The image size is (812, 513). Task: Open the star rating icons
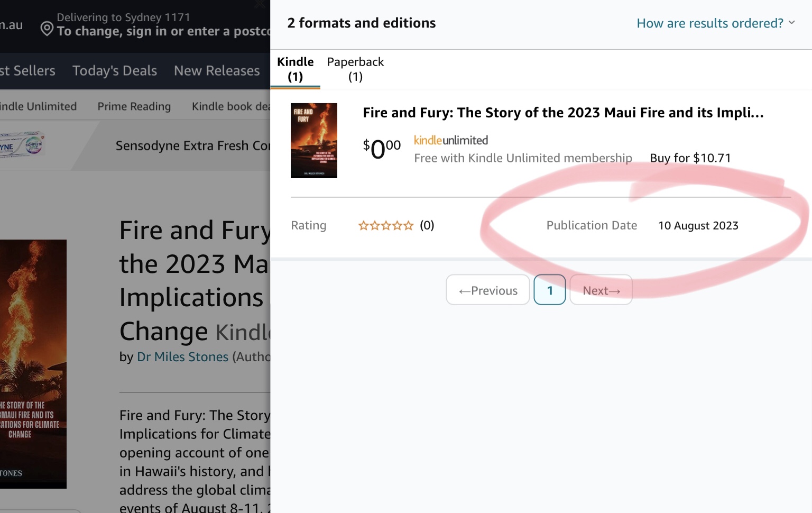[386, 226]
